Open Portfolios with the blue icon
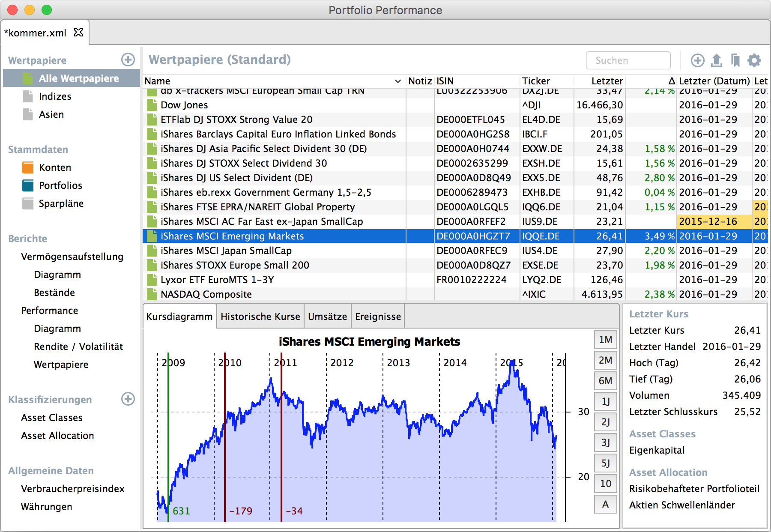The image size is (771, 532). click(60, 185)
